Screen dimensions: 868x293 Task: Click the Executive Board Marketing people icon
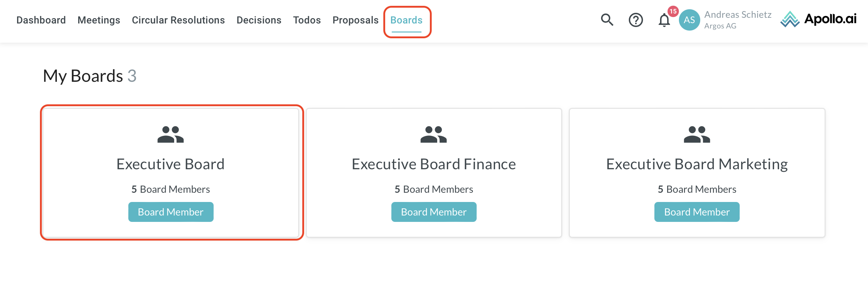click(x=697, y=134)
